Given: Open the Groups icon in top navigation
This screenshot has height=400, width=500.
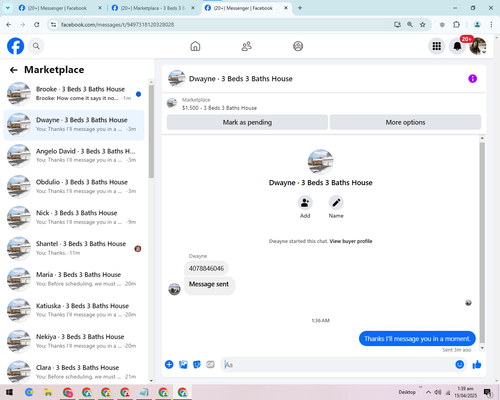Looking at the screenshot, I should coord(298,46).
